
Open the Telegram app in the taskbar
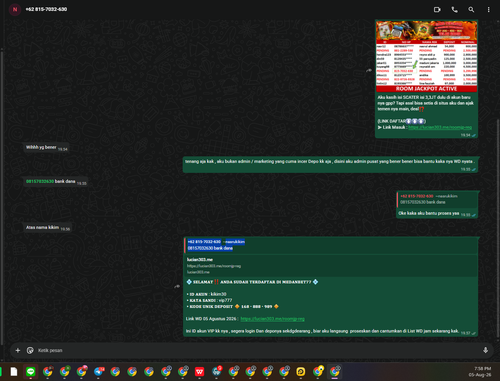pos(98,371)
